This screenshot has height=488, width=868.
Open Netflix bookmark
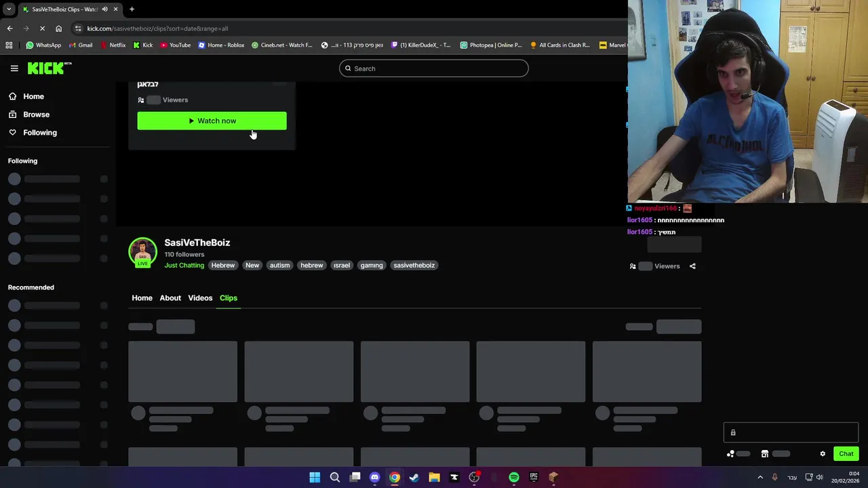[x=113, y=45]
